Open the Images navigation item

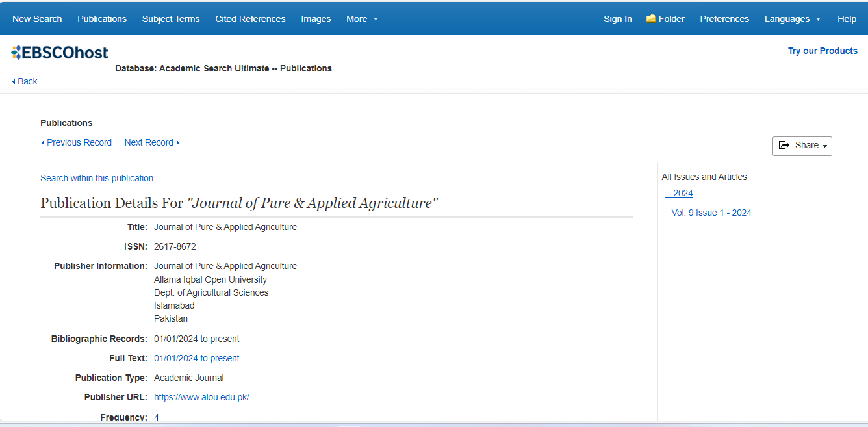tap(316, 19)
